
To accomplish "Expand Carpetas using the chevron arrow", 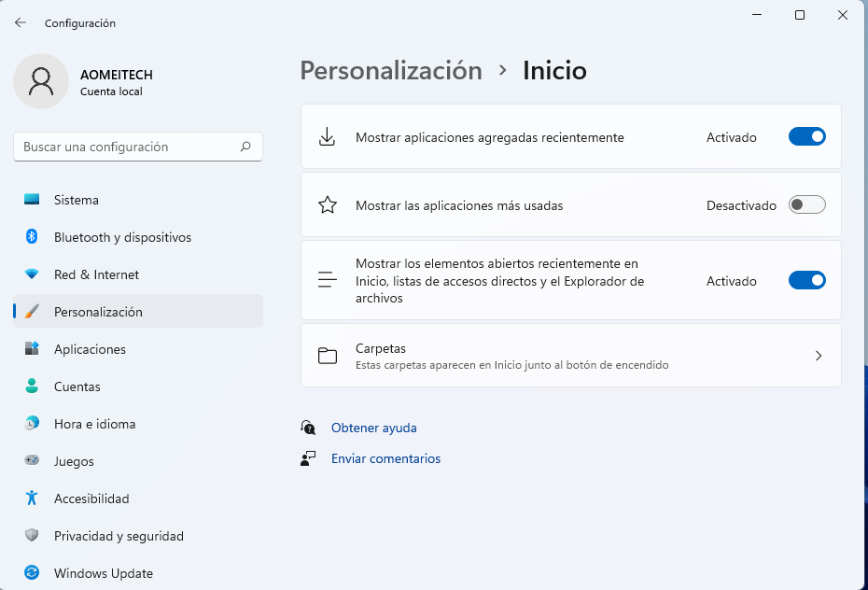I will tap(818, 356).
